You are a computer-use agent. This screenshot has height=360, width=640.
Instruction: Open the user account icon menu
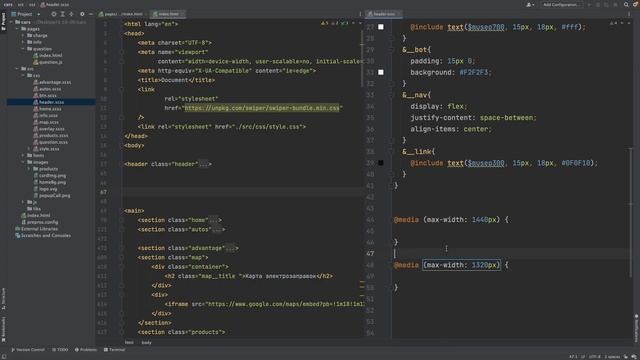tap(530, 4)
